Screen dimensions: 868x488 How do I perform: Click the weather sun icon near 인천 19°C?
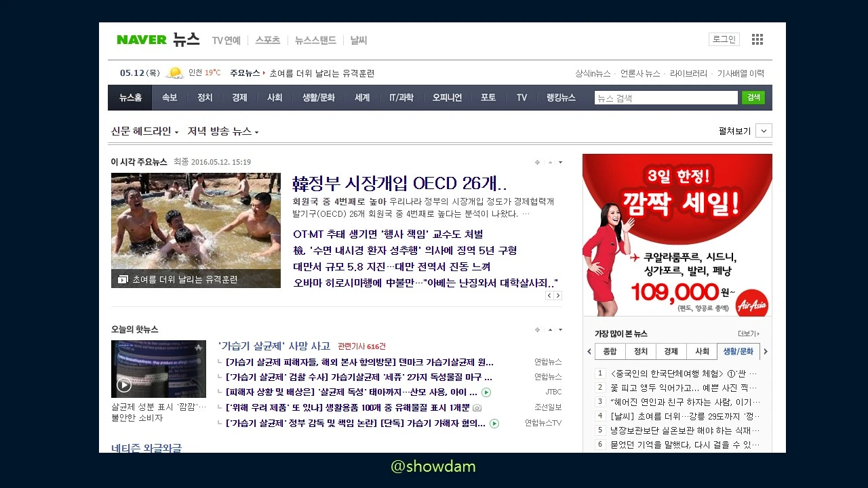[x=175, y=73]
